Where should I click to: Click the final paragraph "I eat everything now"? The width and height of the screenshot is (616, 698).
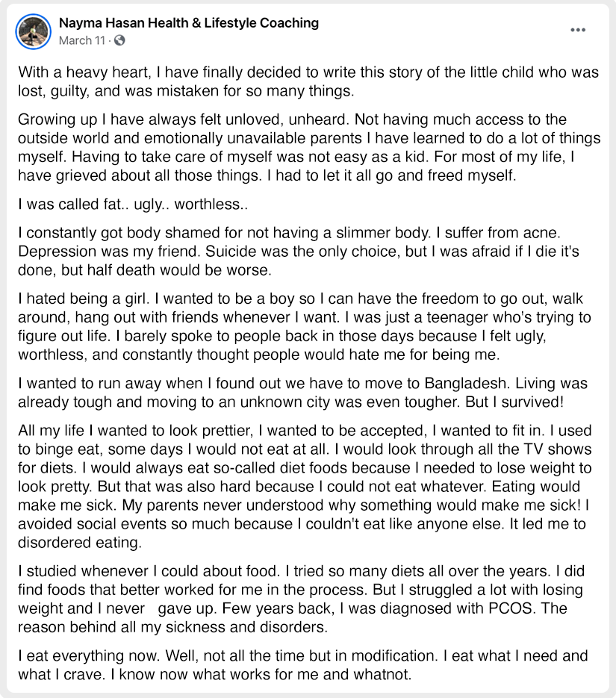pos(302,664)
